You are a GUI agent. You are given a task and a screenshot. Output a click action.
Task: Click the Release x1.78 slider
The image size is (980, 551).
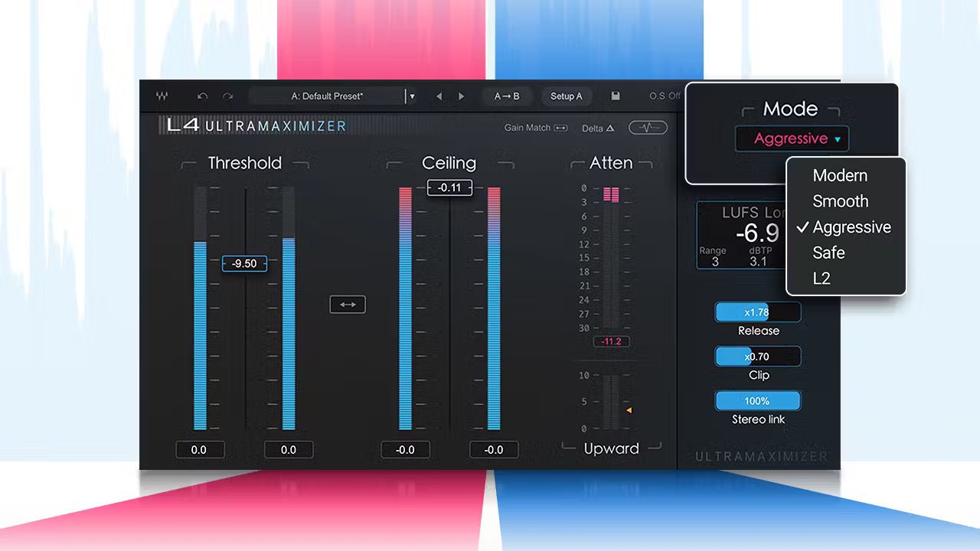coord(757,312)
